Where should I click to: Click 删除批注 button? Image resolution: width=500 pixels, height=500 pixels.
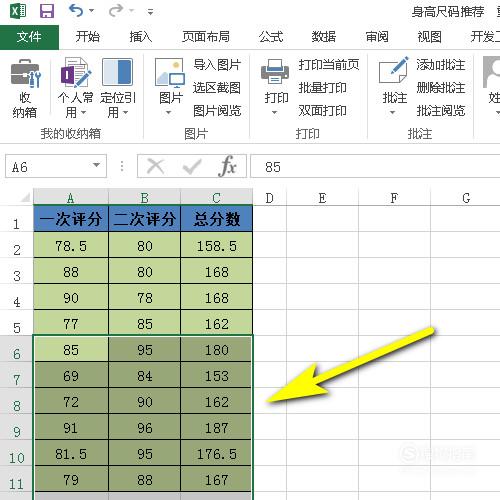pos(441,88)
